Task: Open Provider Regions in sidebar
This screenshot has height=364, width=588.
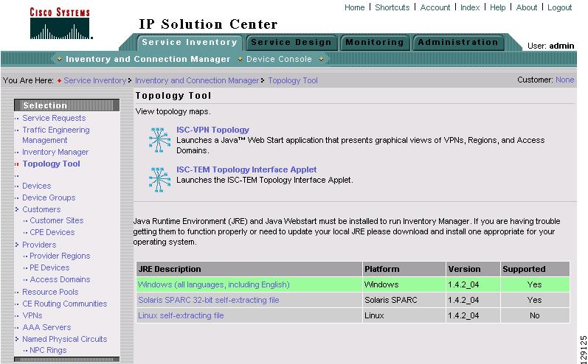Action: (60, 256)
